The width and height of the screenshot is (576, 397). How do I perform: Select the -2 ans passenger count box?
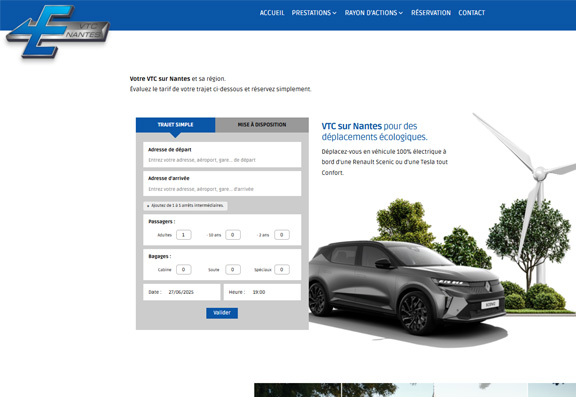coord(282,235)
